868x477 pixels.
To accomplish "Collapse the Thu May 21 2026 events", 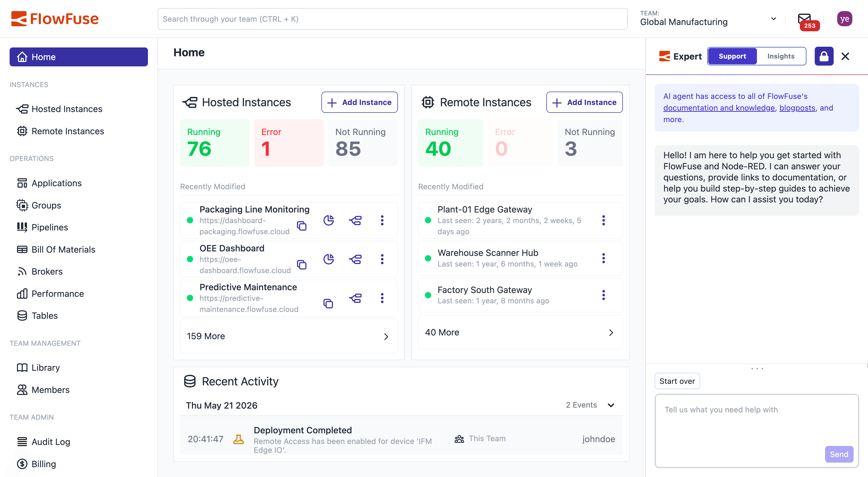I will pos(610,405).
